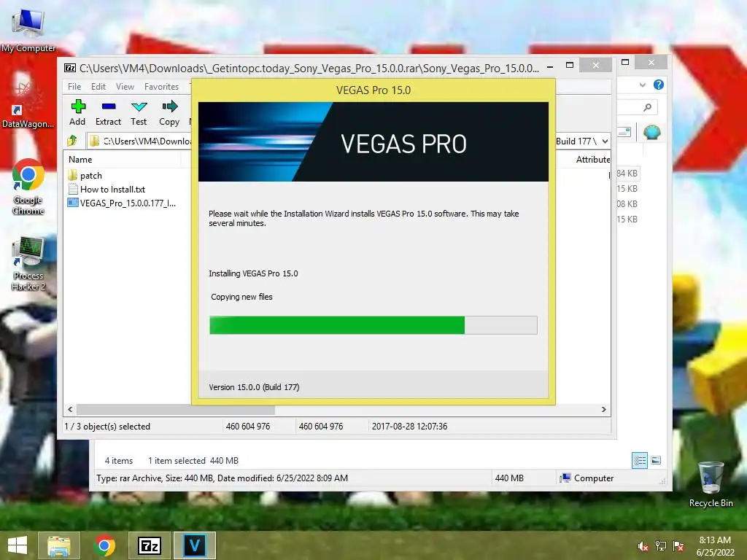Click the taskbar clock showing 8:13 AM

[x=715, y=546]
